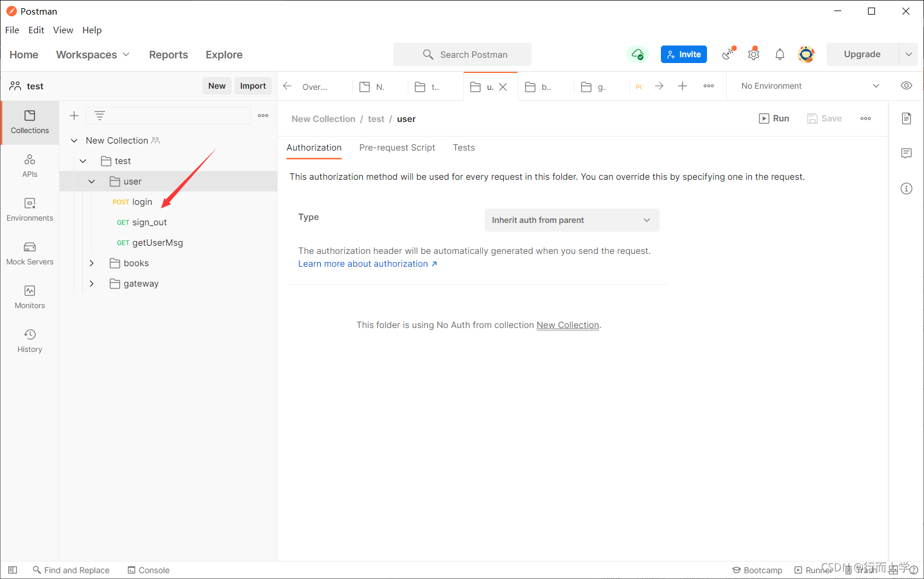
Task: Click the user avatar icon
Action: pos(806,54)
